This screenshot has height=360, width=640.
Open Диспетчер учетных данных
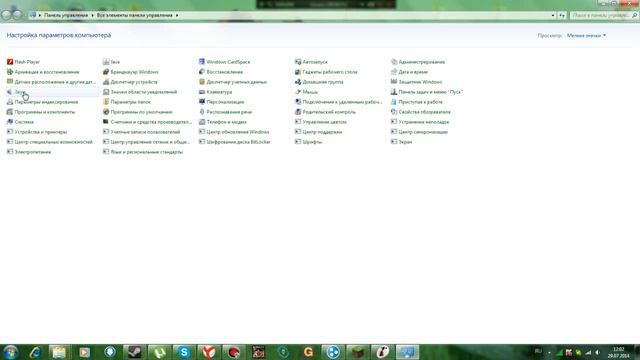pos(233,82)
